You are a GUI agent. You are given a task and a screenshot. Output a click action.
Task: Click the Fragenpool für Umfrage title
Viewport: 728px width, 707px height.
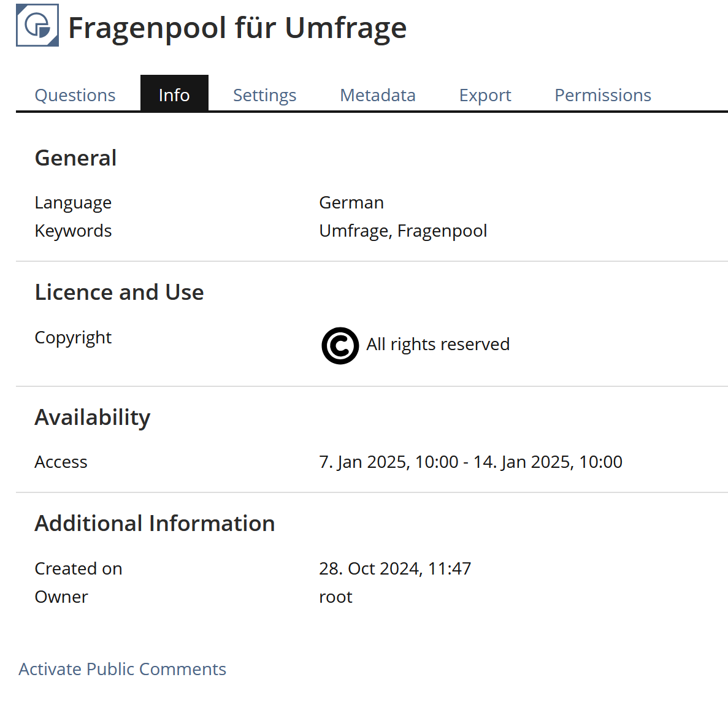coord(237,28)
